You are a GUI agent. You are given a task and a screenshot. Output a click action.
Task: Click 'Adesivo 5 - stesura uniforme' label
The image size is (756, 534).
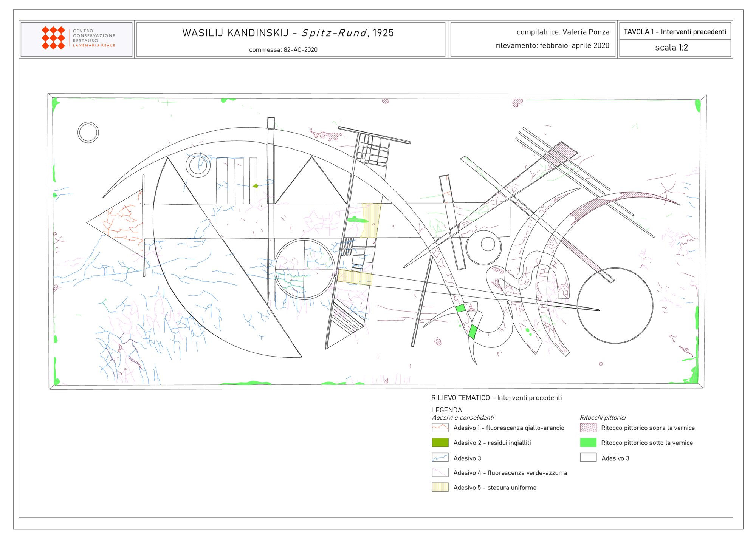[495, 488]
